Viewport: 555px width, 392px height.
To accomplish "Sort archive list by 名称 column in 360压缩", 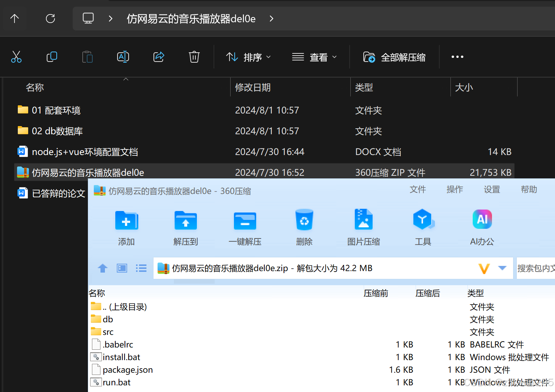I will [x=97, y=293].
